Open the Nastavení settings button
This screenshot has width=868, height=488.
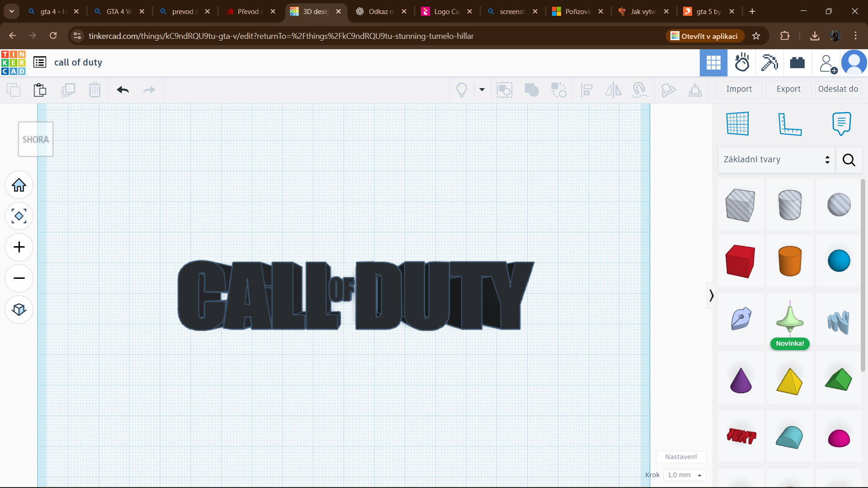coord(681,457)
